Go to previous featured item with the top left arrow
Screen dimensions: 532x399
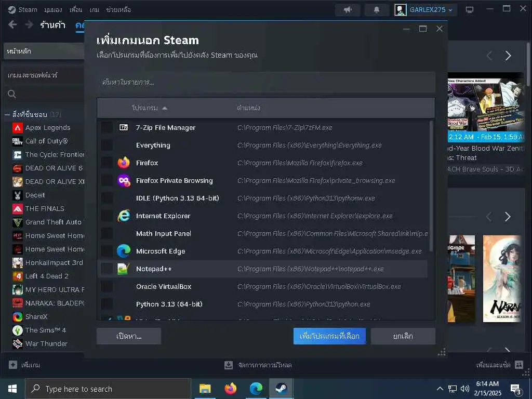(489, 56)
